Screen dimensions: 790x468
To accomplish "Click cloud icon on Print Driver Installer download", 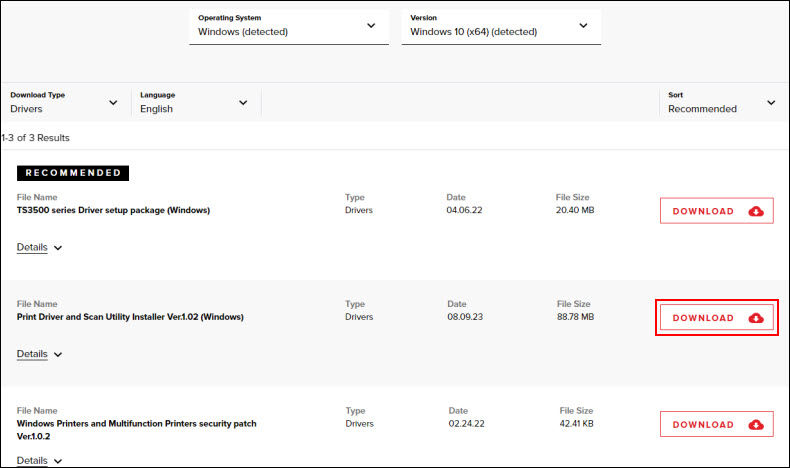I will pyautogui.click(x=756, y=318).
